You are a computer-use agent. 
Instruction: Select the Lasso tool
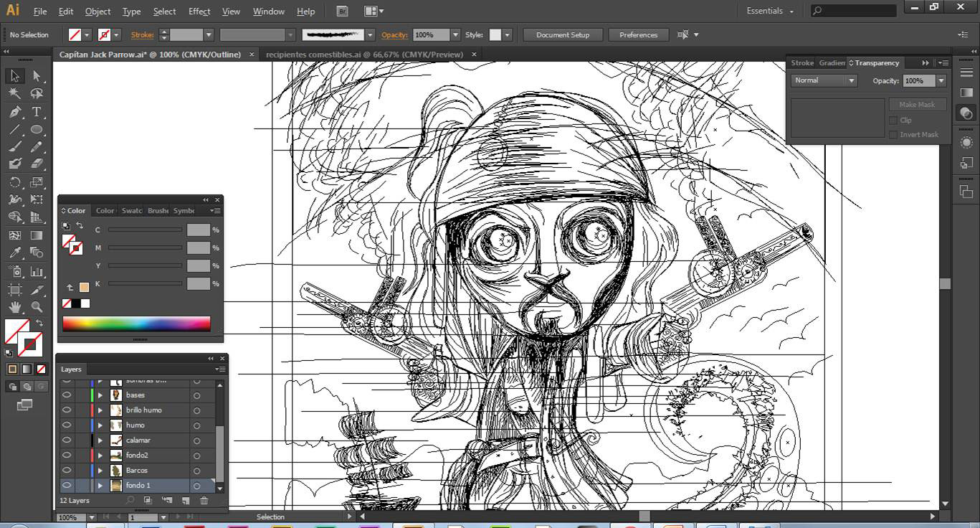(x=37, y=93)
